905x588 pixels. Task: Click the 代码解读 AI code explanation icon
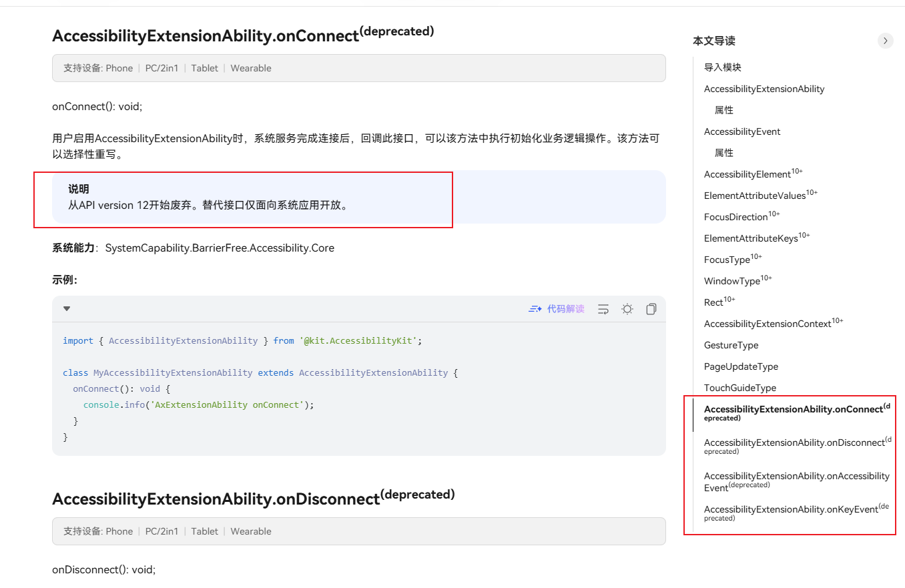tap(535, 309)
